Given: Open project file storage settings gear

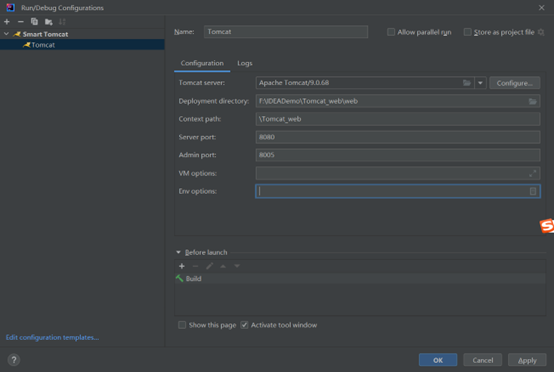Looking at the screenshot, I should pos(541,32).
